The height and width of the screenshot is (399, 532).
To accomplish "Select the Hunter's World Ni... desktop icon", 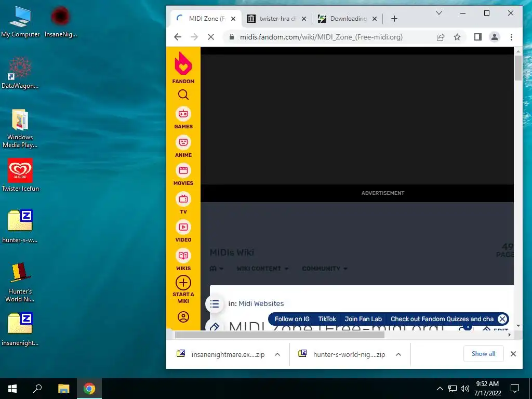I will pos(20,282).
